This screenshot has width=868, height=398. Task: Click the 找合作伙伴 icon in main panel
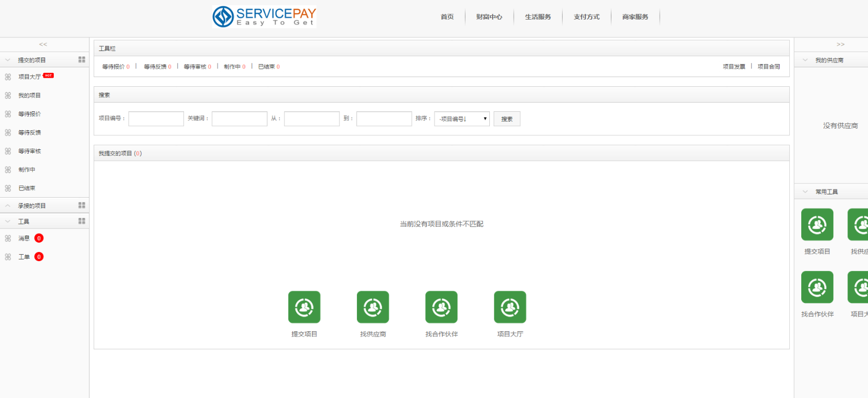click(x=441, y=307)
